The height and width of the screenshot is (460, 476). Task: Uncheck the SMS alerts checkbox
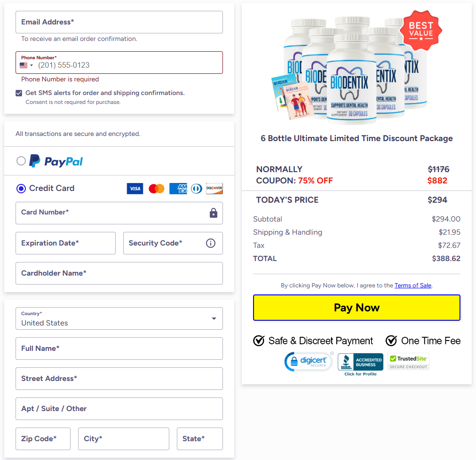tap(19, 93)
